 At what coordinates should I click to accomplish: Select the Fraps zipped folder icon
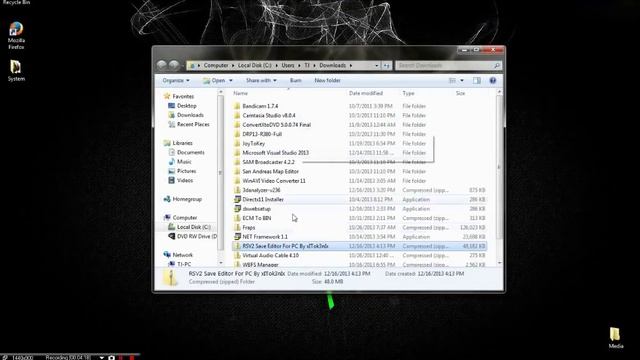point(237,227)
